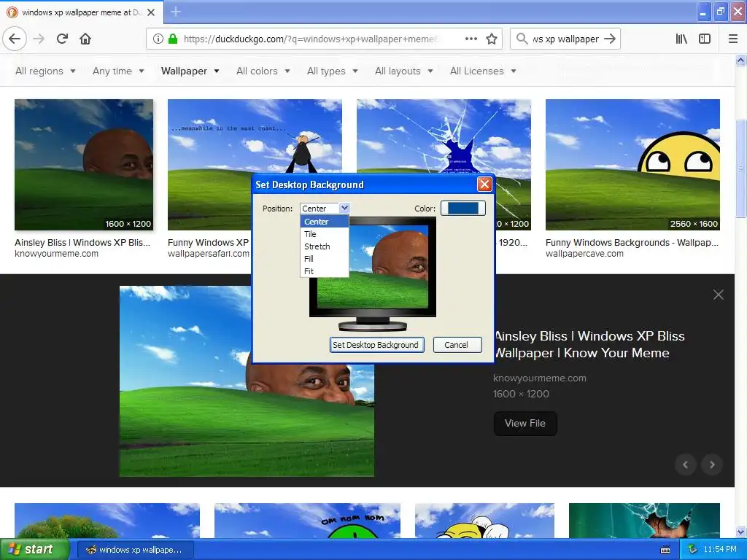Go to previous image in detail panel
Image resolution: width=747 pixels, height=560 pixels.
(x=686, y=464)
